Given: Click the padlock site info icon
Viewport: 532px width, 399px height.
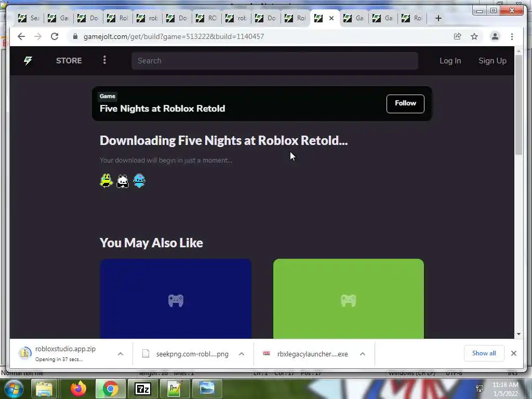Looking at the screenshot, I should pyautogui.click(x=75, y=36).
